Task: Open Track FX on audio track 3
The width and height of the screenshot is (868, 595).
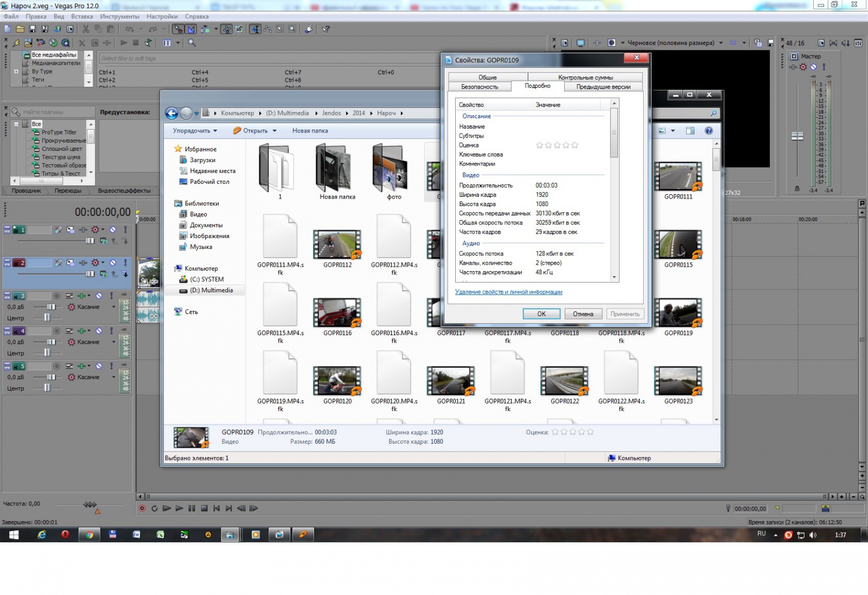Action: (x=82, y=296)
